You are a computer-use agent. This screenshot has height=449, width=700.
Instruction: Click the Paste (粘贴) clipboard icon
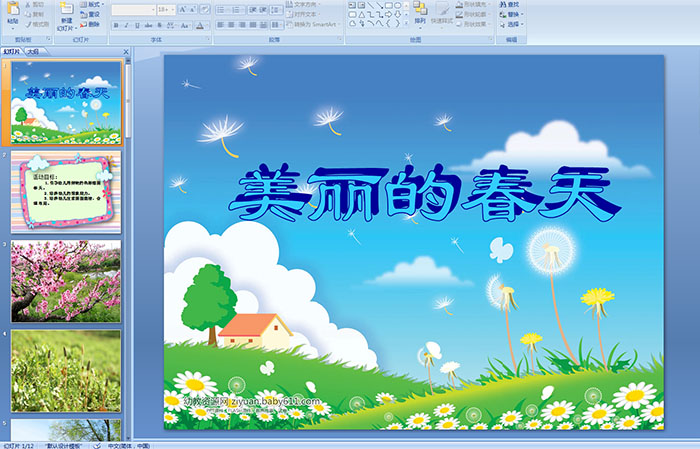coord(13,9)
